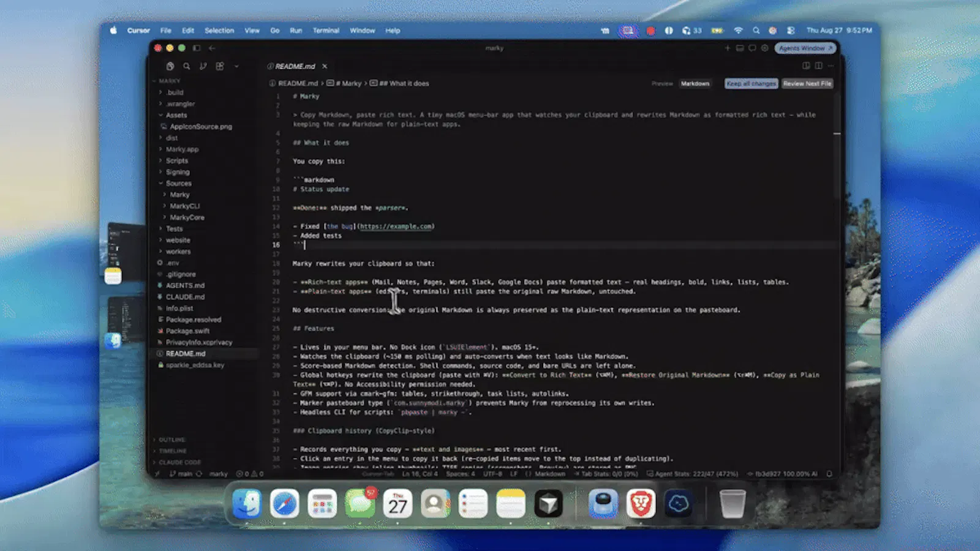Image resolution: width=980 pixels, height=551 pixels.
Task: Open the Package.swift file
Action: (187, 331)
